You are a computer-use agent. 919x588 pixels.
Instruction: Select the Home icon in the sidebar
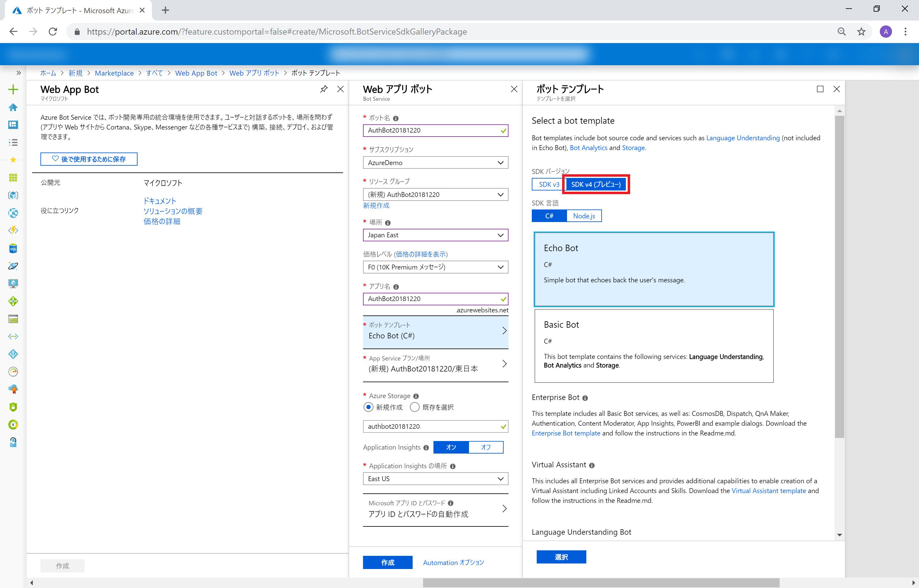pyautogui.click(x=13, y=107)
